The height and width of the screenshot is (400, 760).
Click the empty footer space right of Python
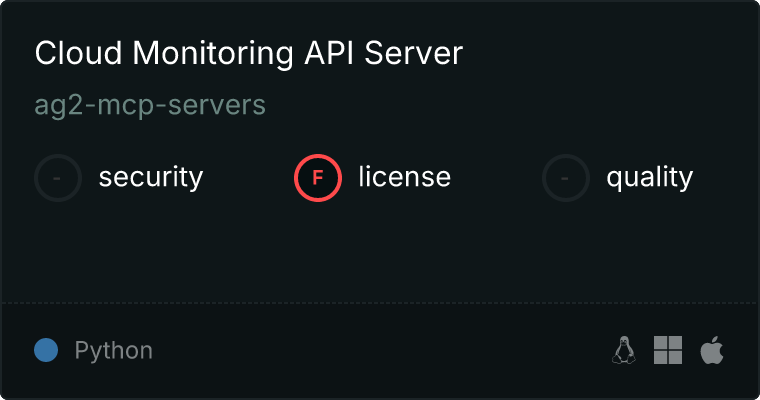pyautogui.click(x=380, y=351)
